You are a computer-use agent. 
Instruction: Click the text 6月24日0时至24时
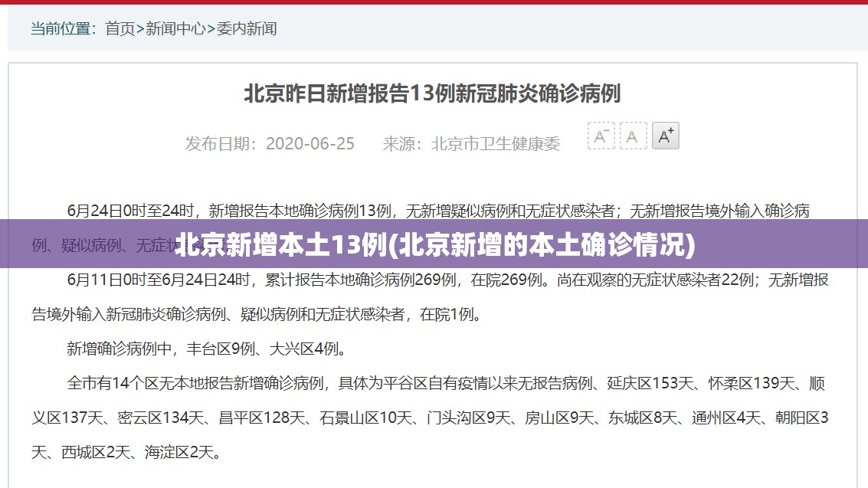point(131,211)
